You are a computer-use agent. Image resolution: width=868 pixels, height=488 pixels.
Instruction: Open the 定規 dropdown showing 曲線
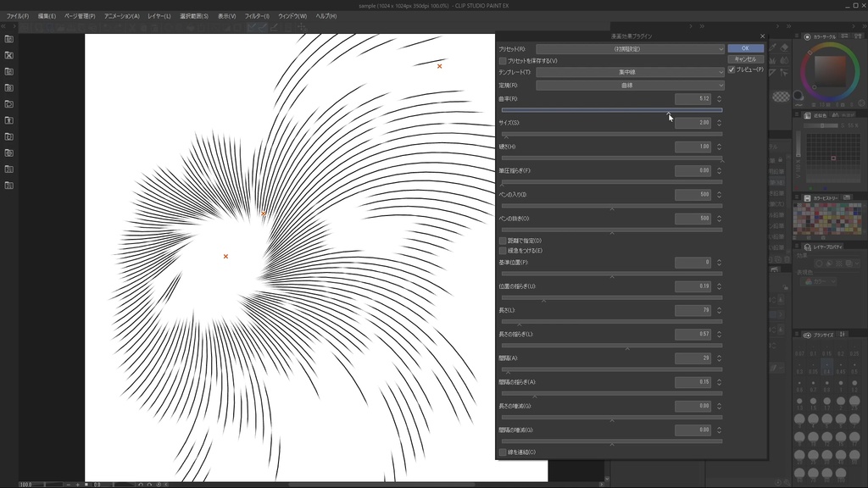coord(631,85)
